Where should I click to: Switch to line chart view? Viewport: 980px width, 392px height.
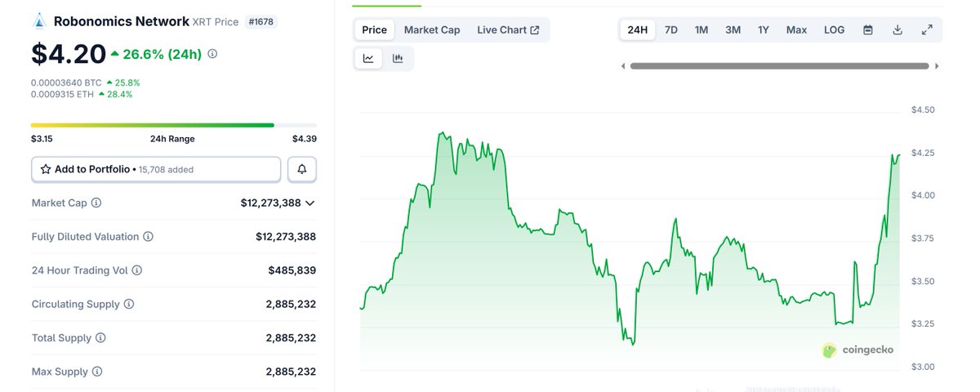click(368, 58)
